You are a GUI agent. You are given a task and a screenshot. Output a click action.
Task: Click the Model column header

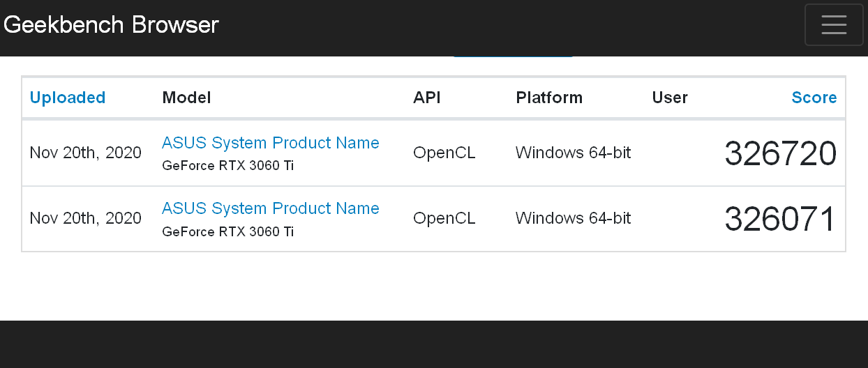click(x=186, y=98)
